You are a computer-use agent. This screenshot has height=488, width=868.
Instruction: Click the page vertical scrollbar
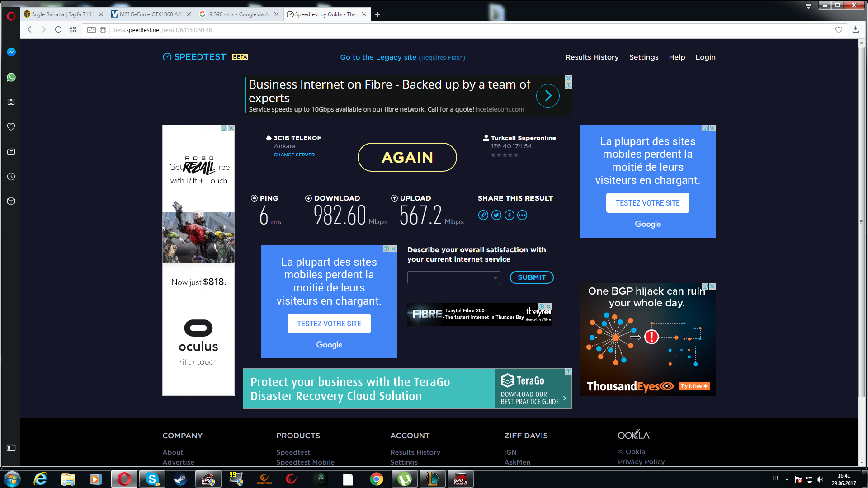click(861, 221)
